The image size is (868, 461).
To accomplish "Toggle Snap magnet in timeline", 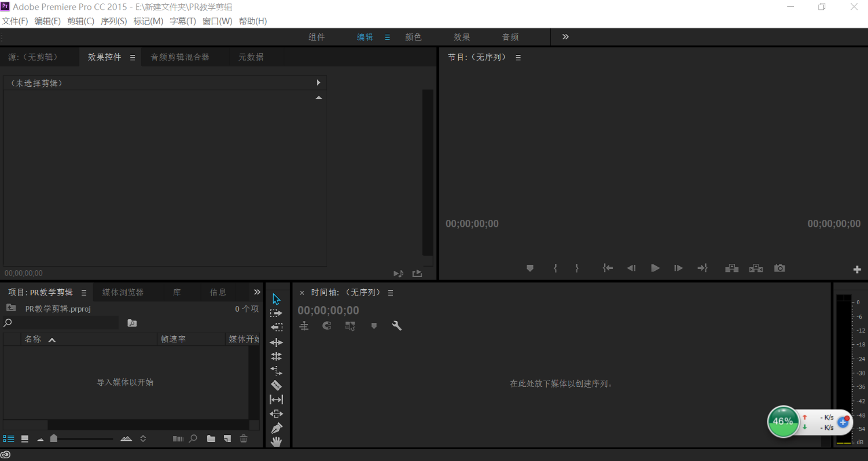I will [x=327, y=326].
